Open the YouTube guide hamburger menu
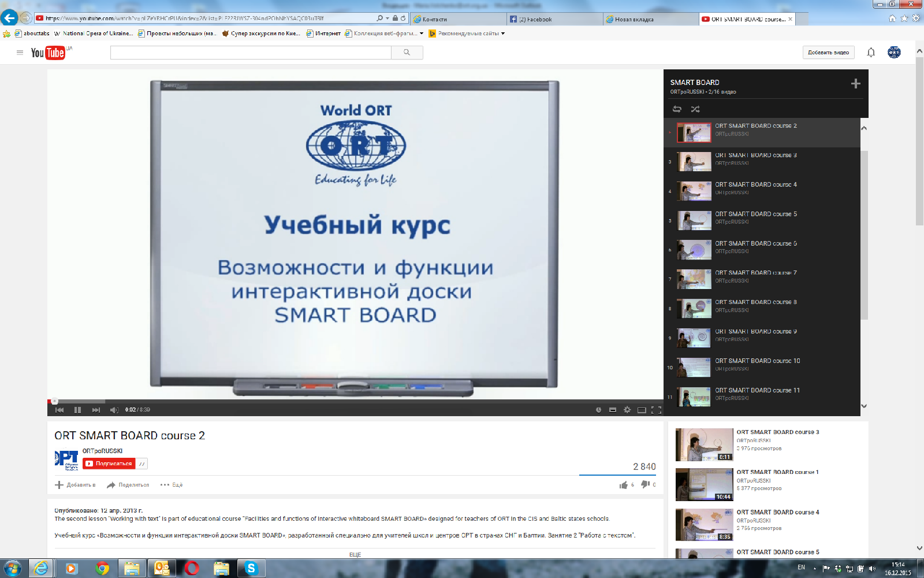Image resolution: width=924 pixels, height=578 pixels. [x=20, y=53]
